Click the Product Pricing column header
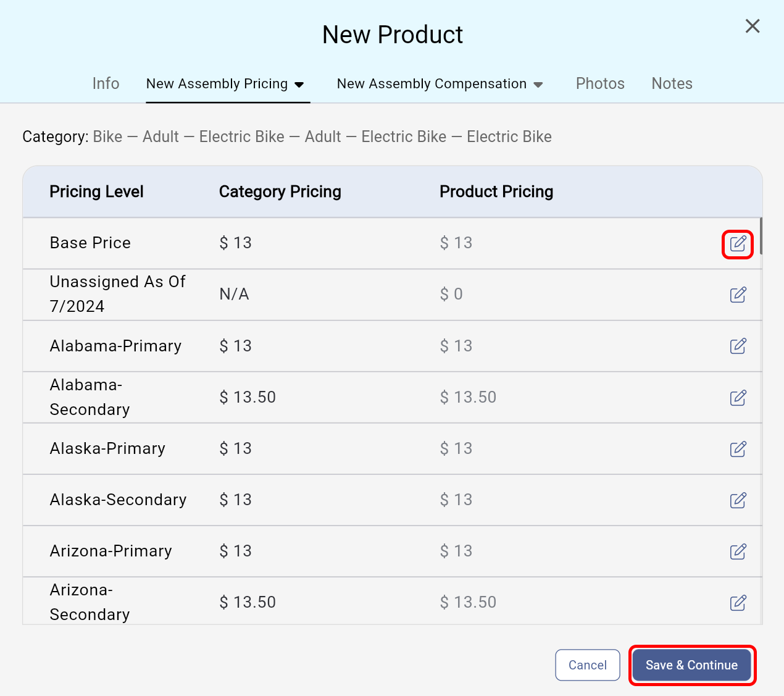784x696 pixels. 496,192
